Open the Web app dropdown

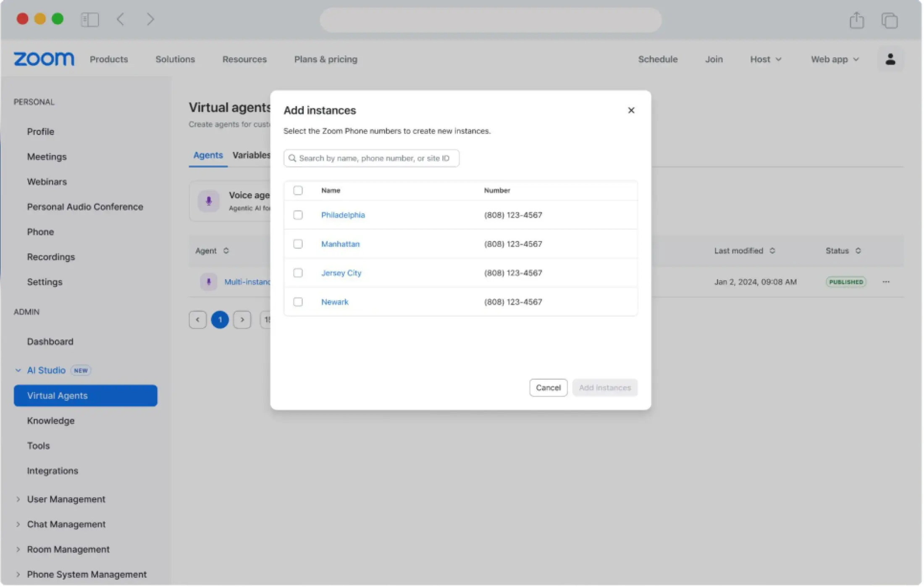pyautogui.click(x=835, y=59)
